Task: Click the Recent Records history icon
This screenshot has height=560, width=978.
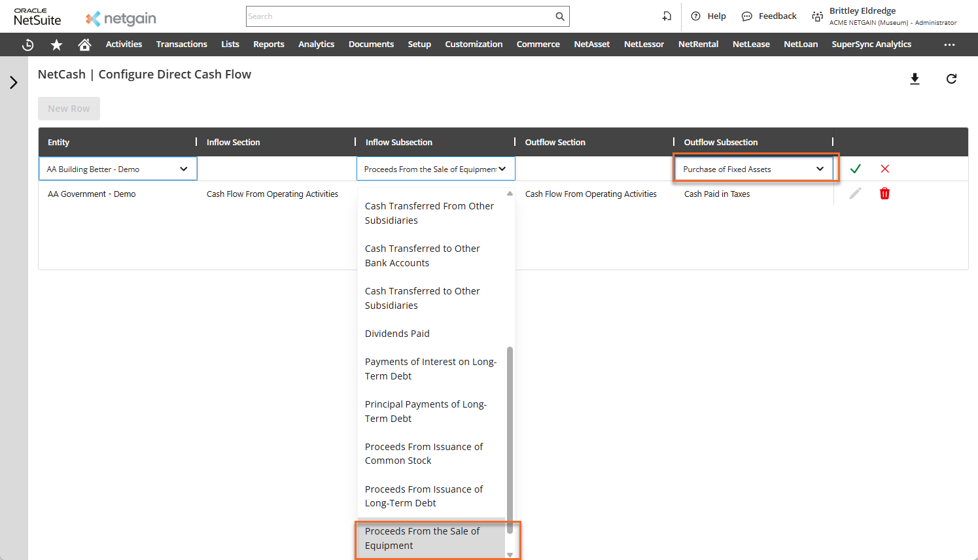Action: click(27, 44)
